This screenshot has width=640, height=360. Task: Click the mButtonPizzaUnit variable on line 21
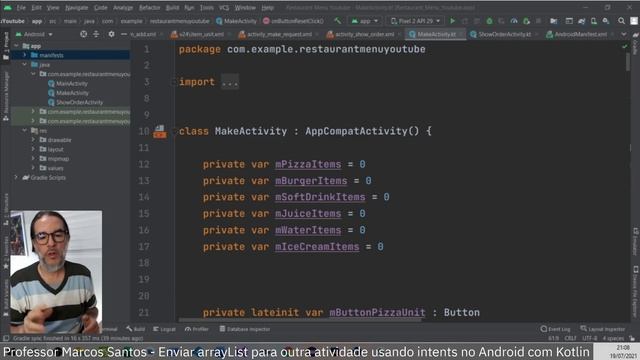point(377,312)
